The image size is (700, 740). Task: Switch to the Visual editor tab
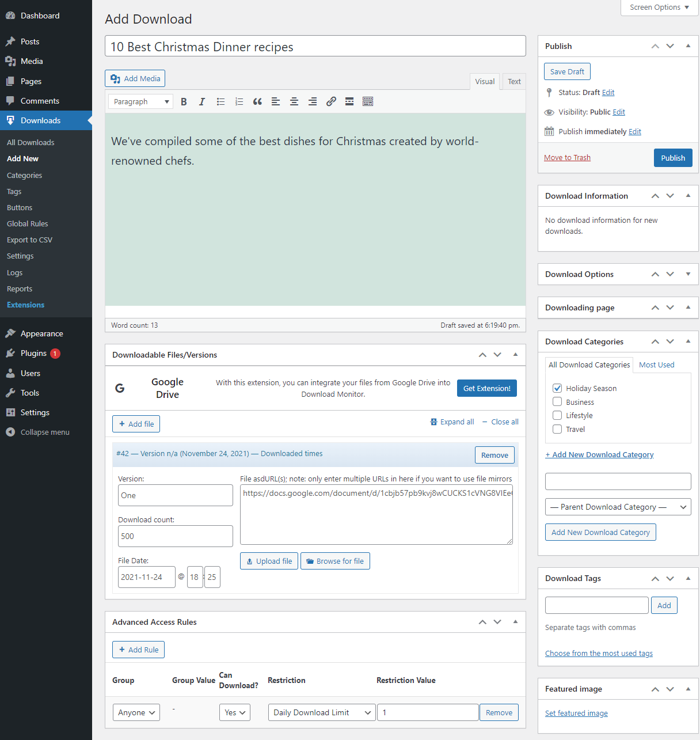[485, 82]
